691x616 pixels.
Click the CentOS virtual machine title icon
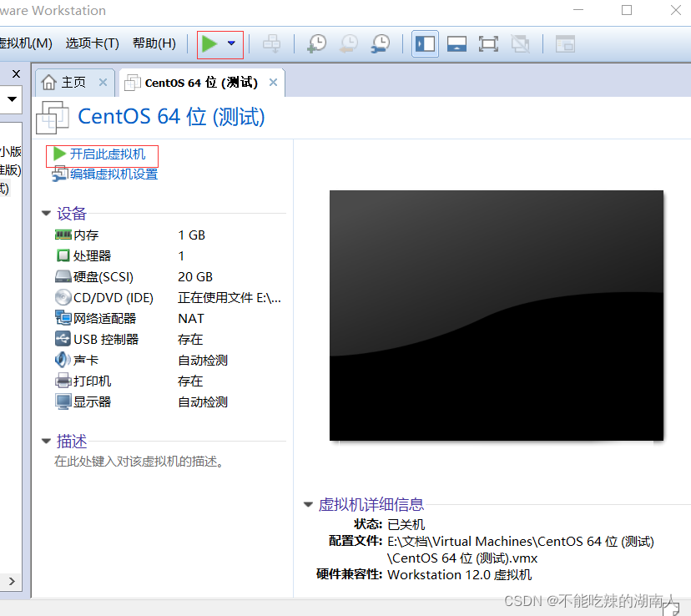click(53, 117)
